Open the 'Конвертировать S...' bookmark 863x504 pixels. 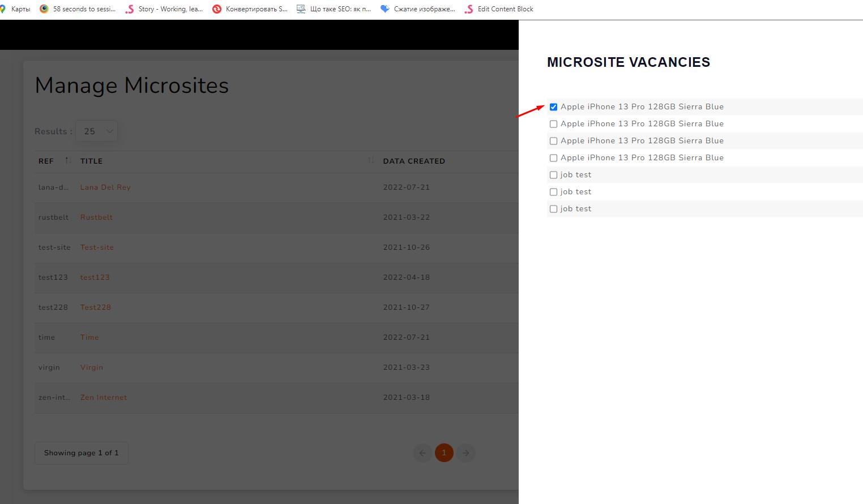[x=250, y=9]
